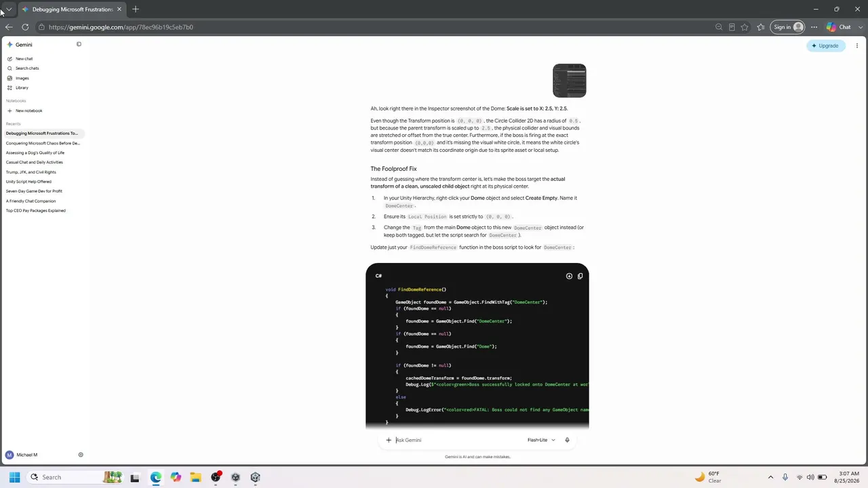
Task: Create a New notebook
Action: click(x=28, y=110)
